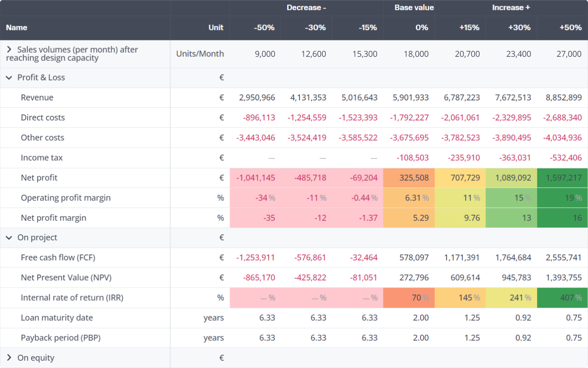Click the Operating profit margin row label
Screen dimensions: 588x368
[x=66, y=198]
